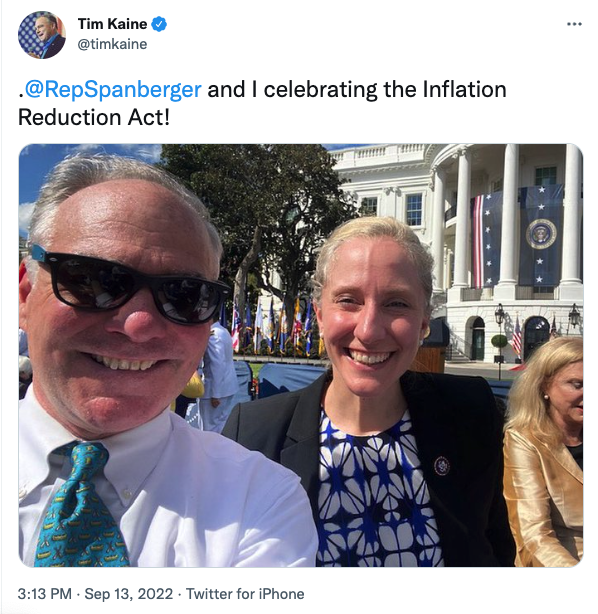Click the row of flags behind them

click(273, 327)
